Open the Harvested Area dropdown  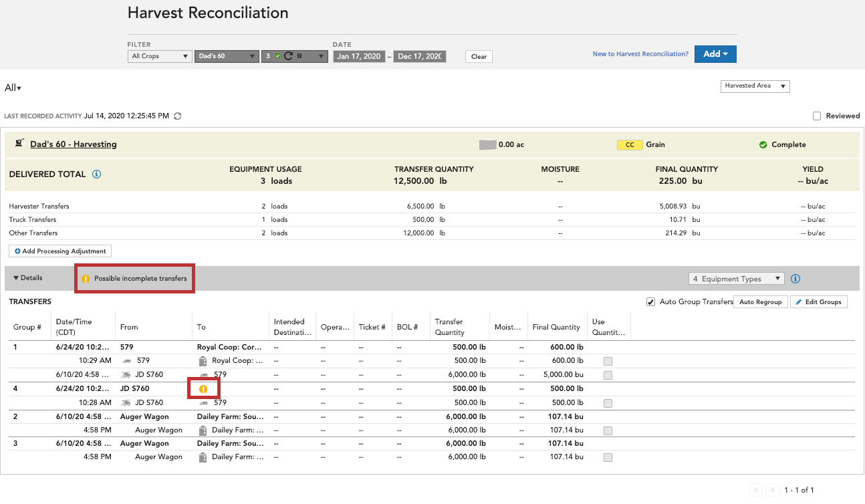tap(755, 86)
